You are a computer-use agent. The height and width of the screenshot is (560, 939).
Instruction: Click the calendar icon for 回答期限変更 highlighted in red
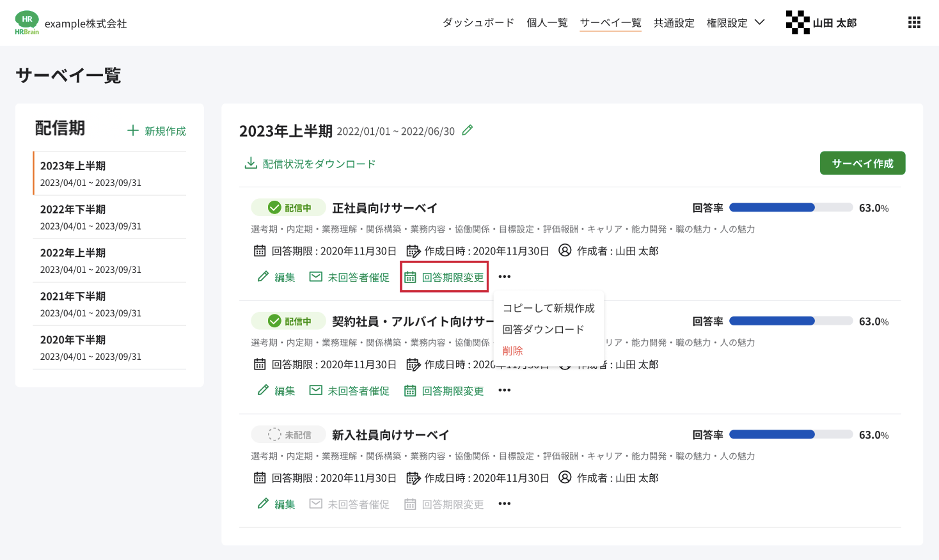pyautogui.click(x=409, y=276)
